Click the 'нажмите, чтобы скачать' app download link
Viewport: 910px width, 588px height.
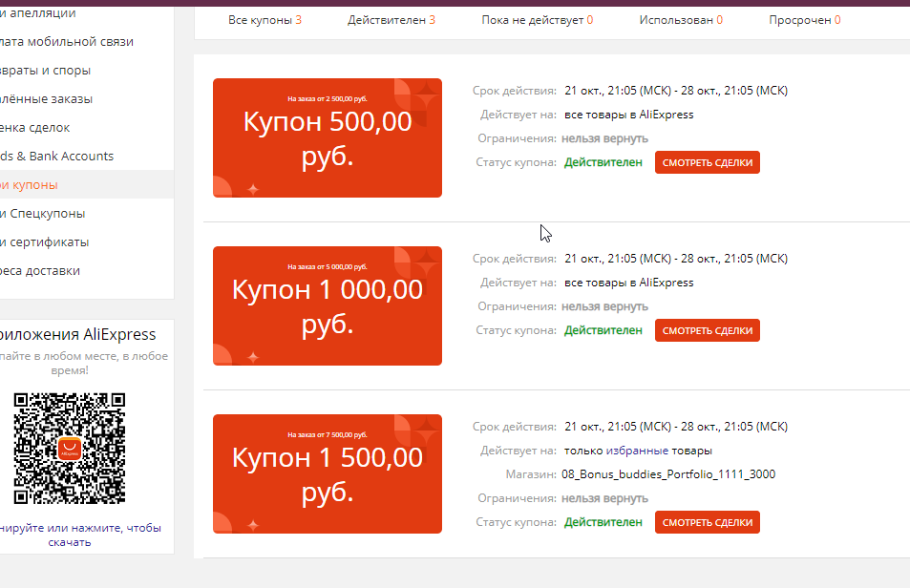point(80,535)
